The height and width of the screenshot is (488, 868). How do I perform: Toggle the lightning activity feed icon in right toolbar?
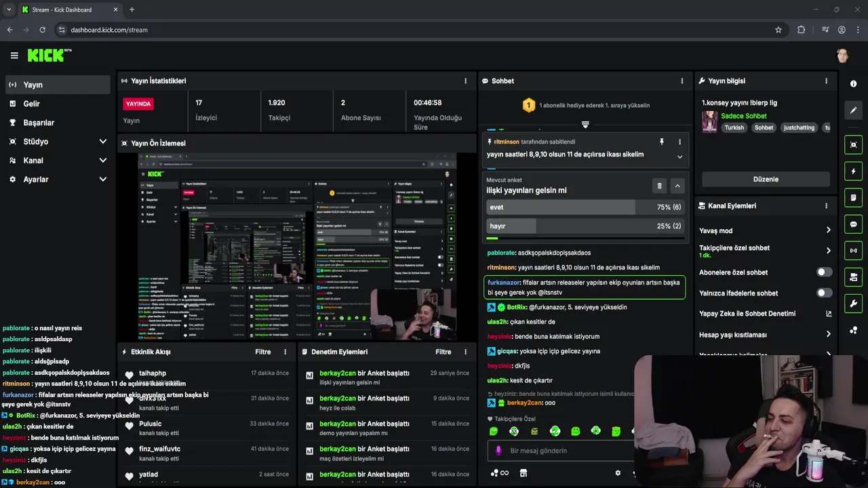[853, 171]
